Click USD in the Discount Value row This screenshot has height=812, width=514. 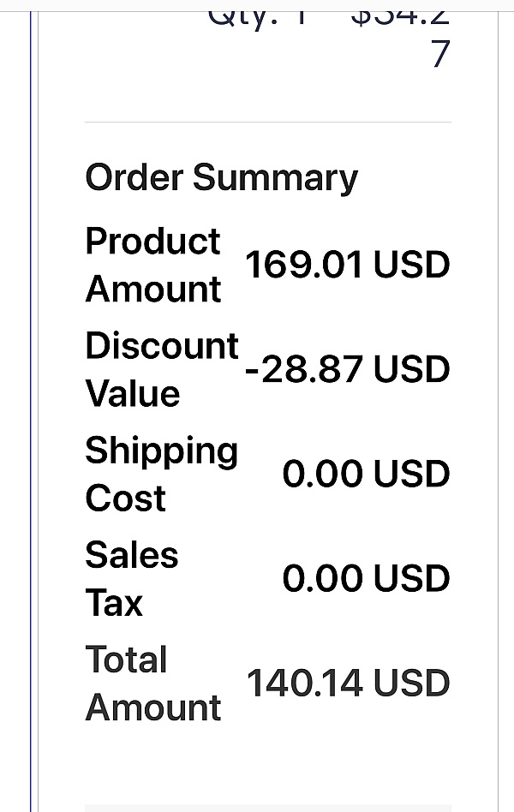pos(412,370)
